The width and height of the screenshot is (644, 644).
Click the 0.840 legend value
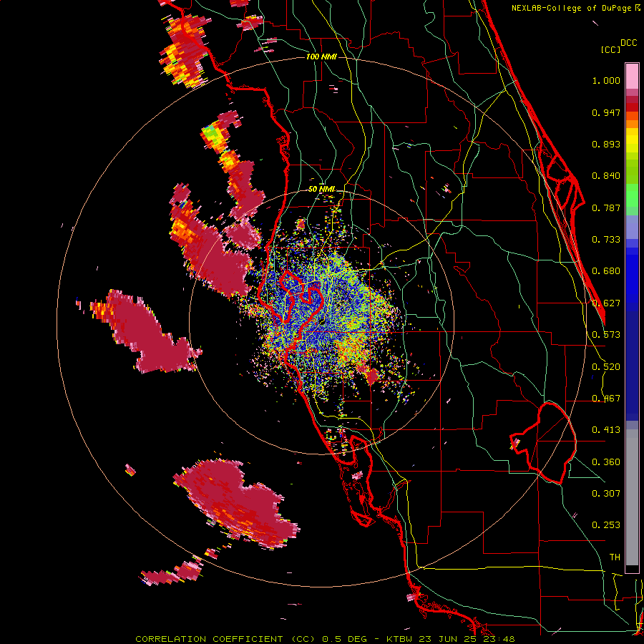point(606,176)
